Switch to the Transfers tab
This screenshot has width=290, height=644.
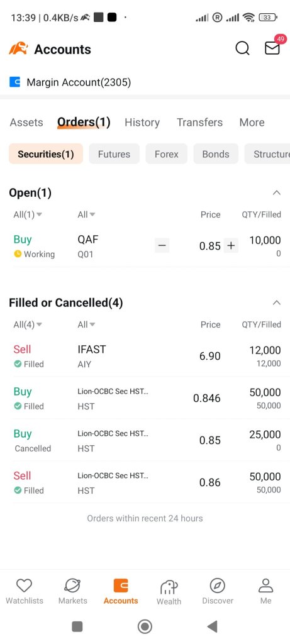[x=199, y=123]
